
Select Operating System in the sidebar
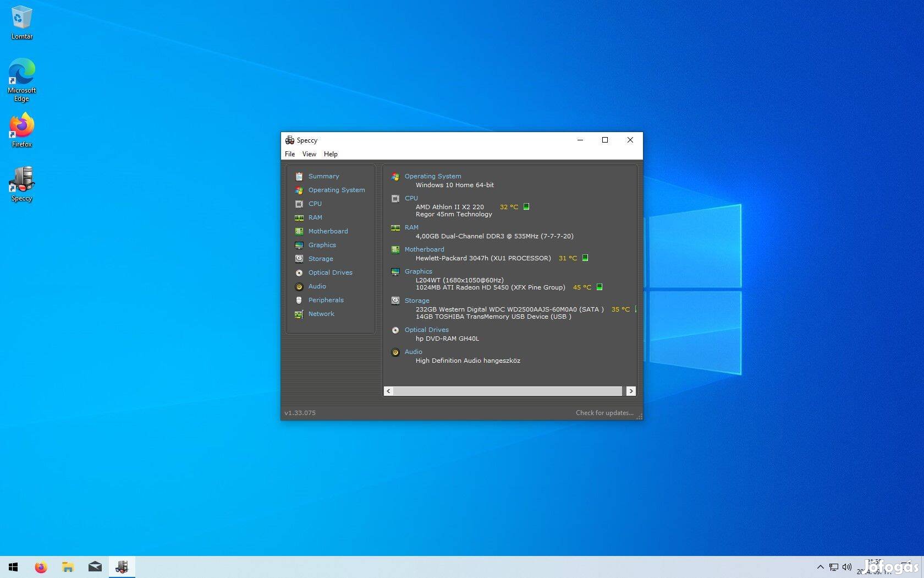coord(336,190)
